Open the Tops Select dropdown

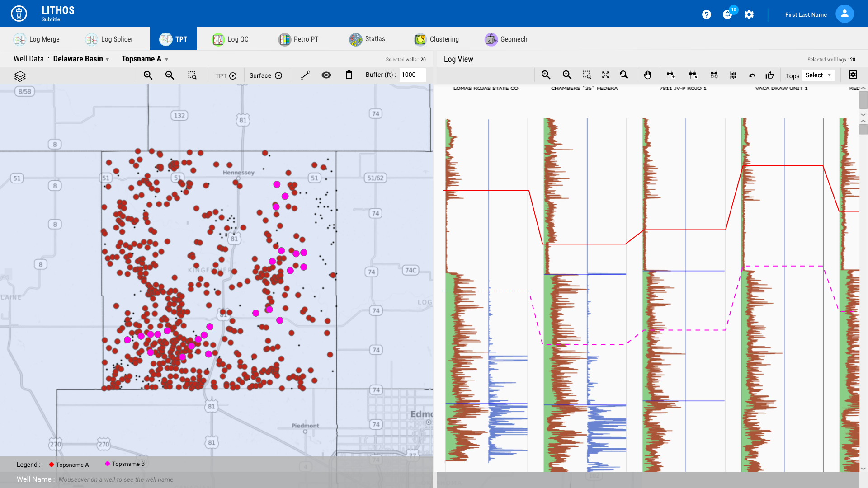pos(818,75)
